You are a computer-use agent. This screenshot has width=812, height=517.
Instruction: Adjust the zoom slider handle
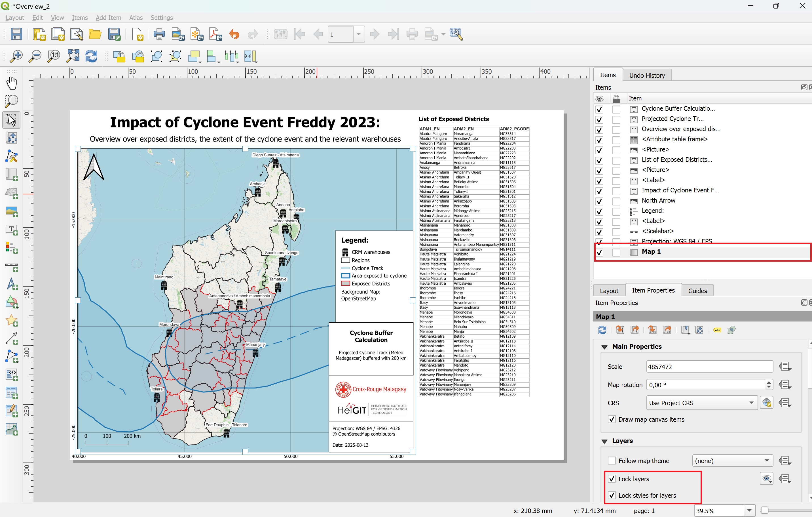pyautogui.click(x=764, y=510)
